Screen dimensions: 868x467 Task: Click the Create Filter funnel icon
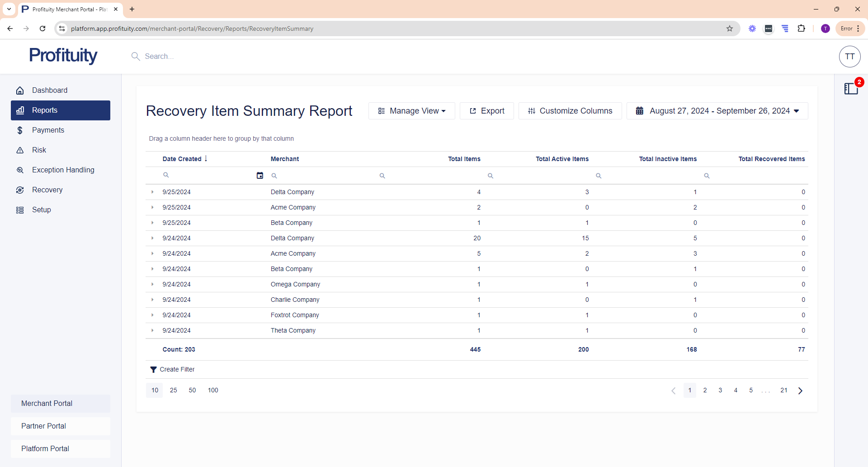(154, 370)
